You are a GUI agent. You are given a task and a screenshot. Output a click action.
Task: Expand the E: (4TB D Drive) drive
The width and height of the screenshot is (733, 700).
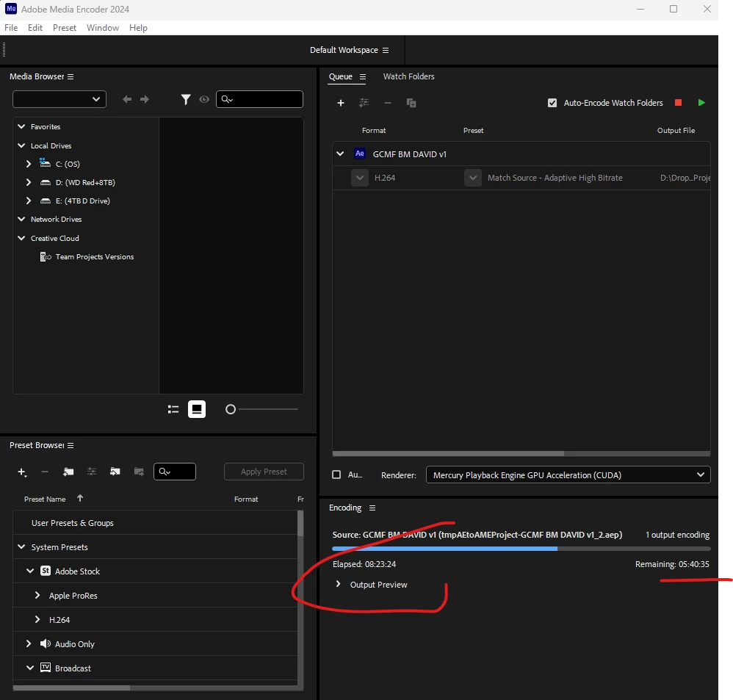(29, 201)
